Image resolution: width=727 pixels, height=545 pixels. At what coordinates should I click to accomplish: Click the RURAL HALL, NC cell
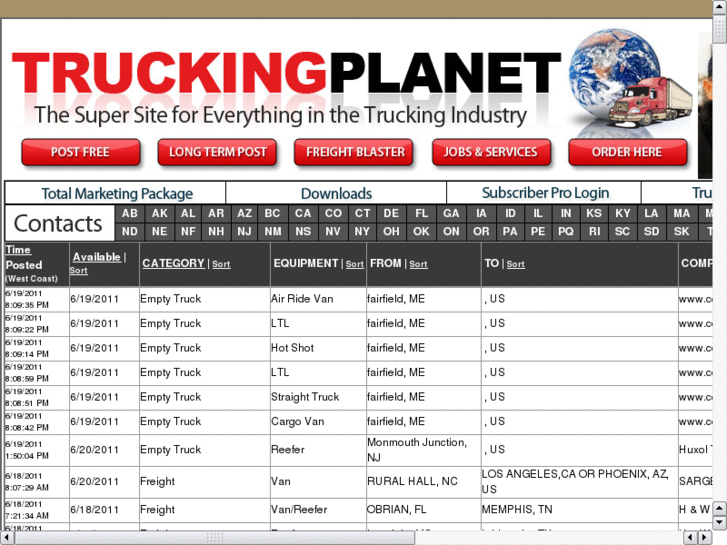click(x=424, y=482)
